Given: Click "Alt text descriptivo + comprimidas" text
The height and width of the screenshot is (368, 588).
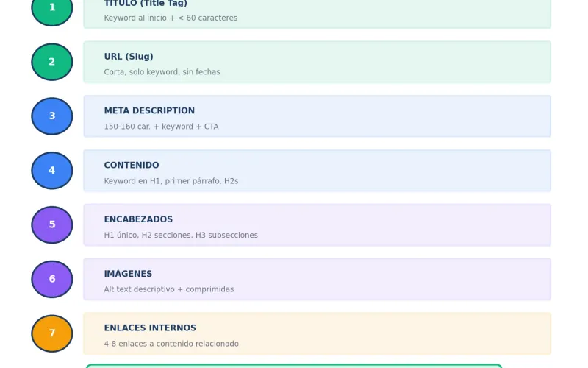Looking at the screenshot, I should 169,289.
